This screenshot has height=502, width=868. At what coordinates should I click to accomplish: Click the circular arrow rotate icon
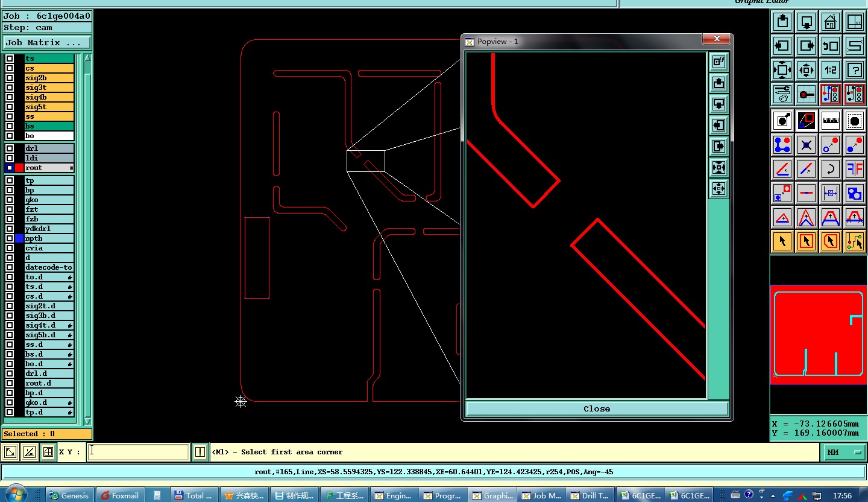831,169
